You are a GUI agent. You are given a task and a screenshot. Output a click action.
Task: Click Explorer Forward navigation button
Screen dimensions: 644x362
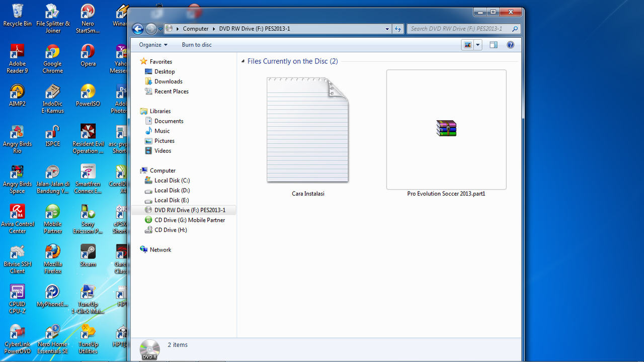(x=151, y=29)
